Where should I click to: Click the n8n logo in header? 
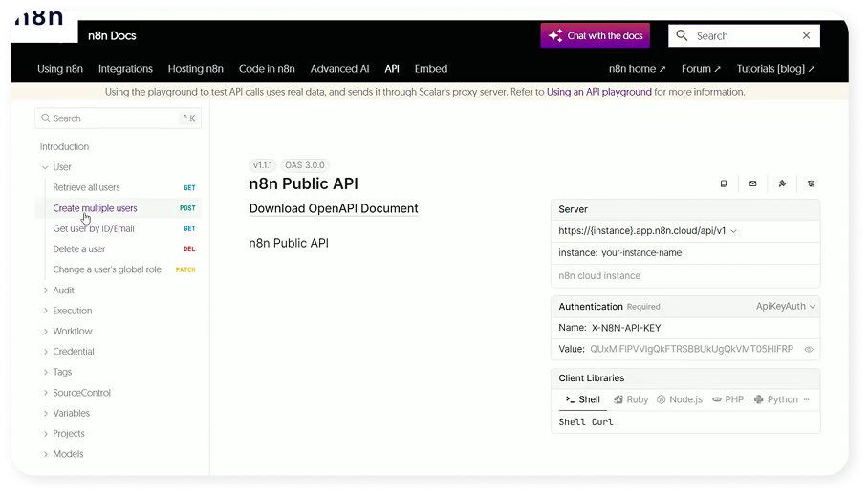click(38, 21)
